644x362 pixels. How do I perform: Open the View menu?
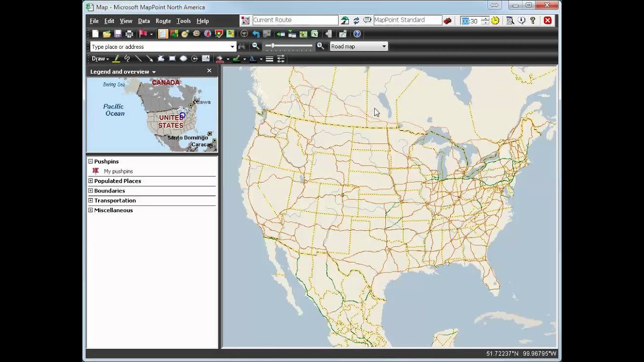pos(126,21)
